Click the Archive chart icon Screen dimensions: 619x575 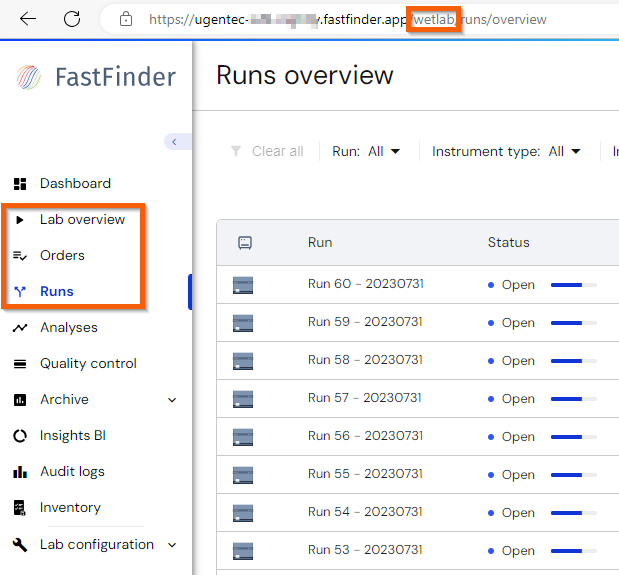[20, 400]
